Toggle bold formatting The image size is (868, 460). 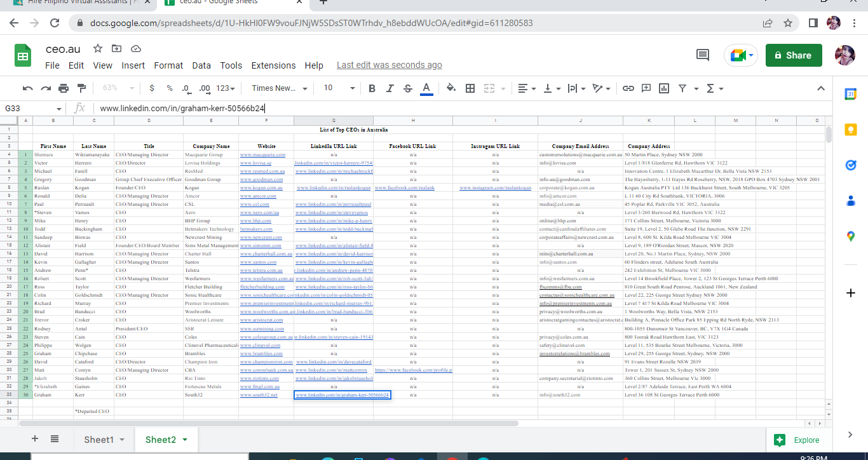[372, 88]
